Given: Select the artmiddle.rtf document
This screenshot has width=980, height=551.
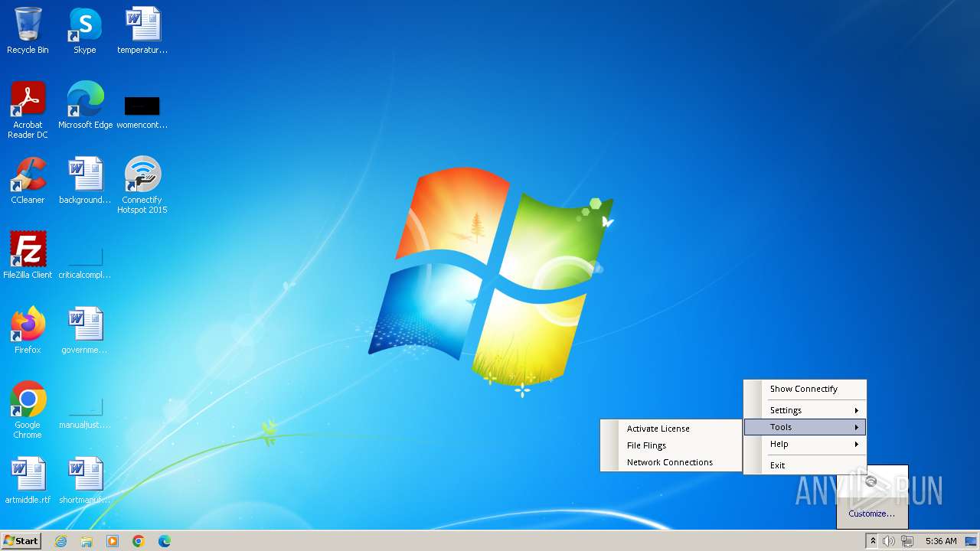Looking at the screenshot, I should [28, 480].
